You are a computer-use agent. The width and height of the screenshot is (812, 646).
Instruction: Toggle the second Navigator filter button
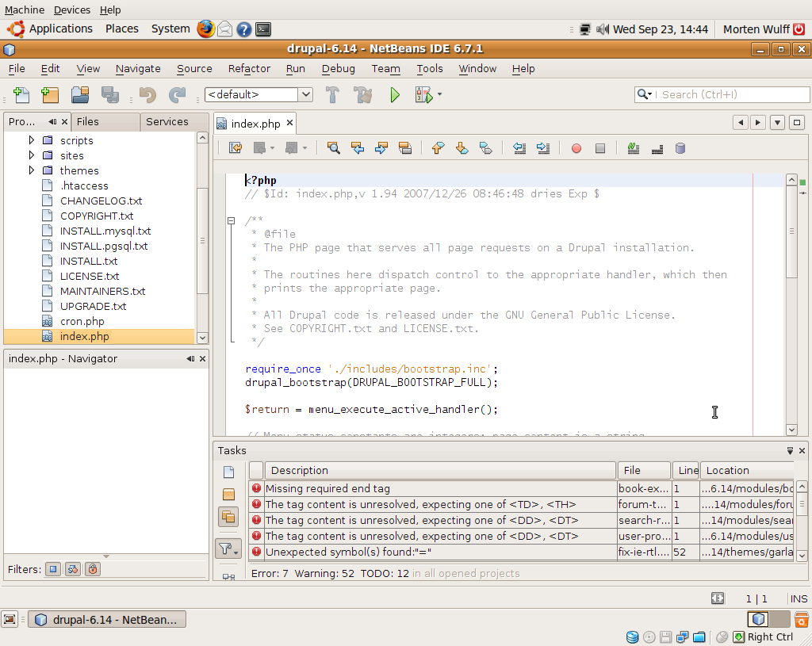pyautogui.click(x=72, y=569)
